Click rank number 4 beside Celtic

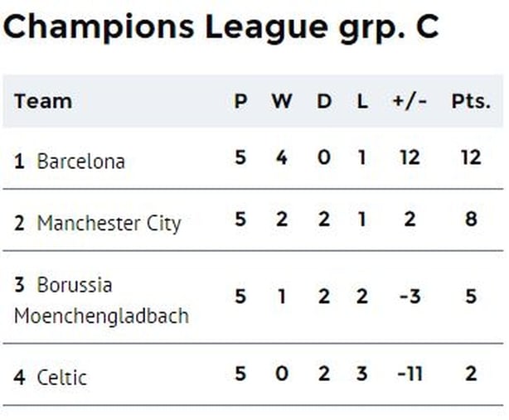tap(19, 378)
